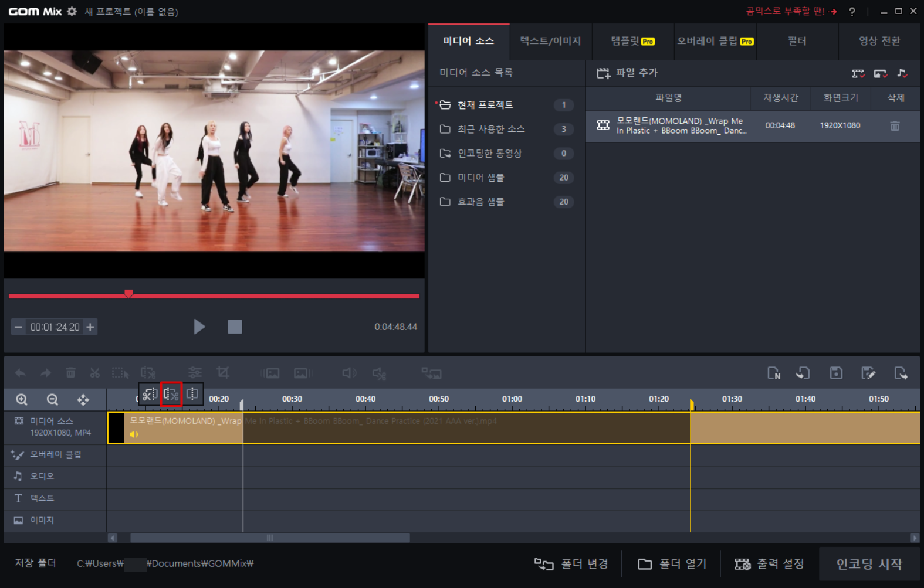
Task: Click split-selection right popup icon
Action: 192,394
